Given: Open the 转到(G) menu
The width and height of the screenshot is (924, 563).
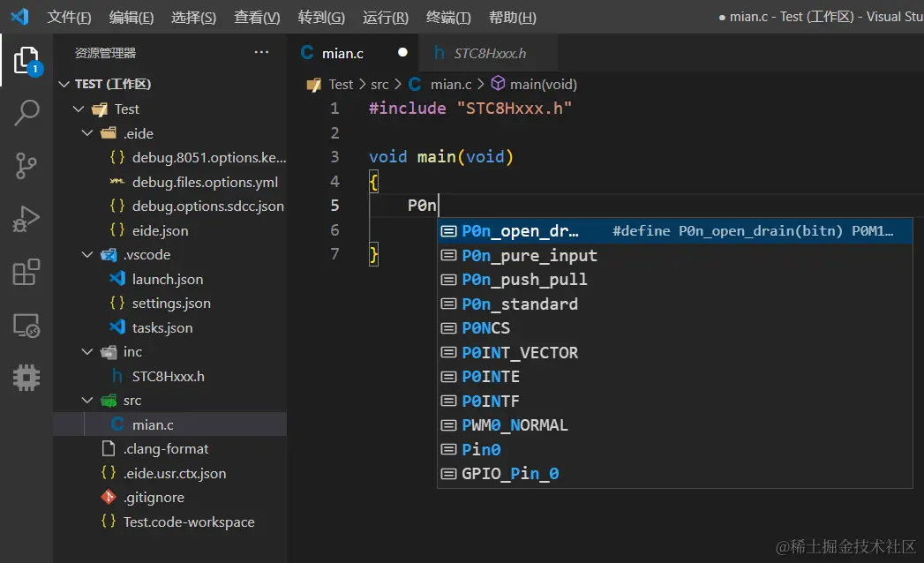Looking at the screenshot, I should (x=321, y=17).
